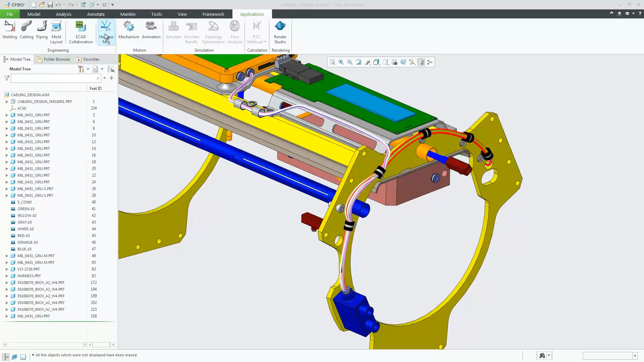Screen dimensions: 644x362
Task: Expand the HARNESS.PRT tree node
Action: (x=7, y=276)
